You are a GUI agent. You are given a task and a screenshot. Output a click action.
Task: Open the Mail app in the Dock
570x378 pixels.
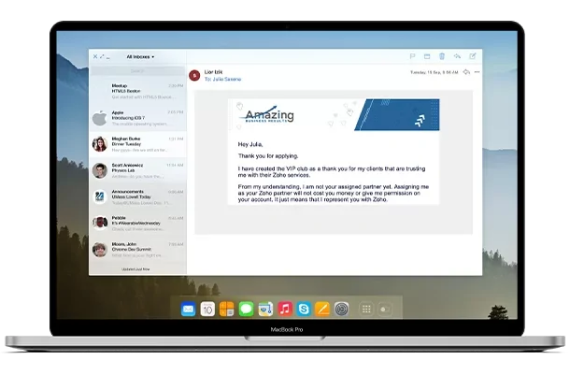coord(188,309)
